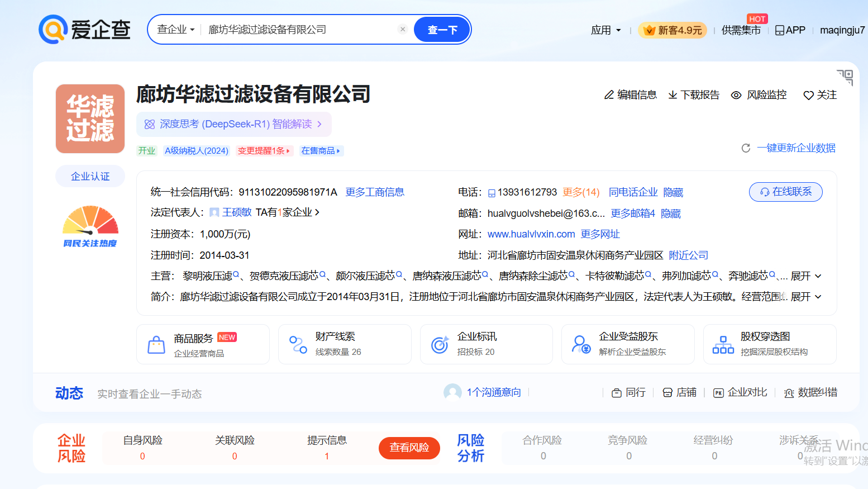This screenshot has height=489, width=868.
Task: Open the 查企业 search type dropdown
Action: click(176, 30)
